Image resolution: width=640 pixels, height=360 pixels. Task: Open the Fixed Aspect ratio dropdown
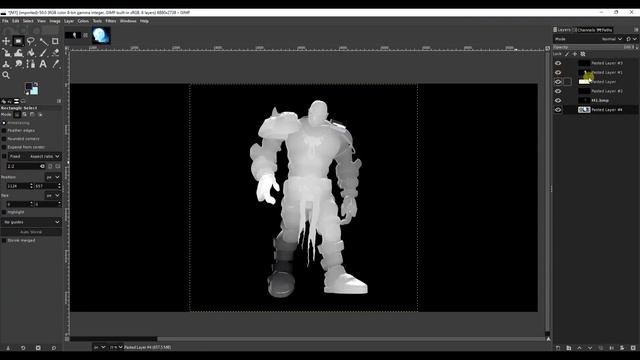coord(35,156)
